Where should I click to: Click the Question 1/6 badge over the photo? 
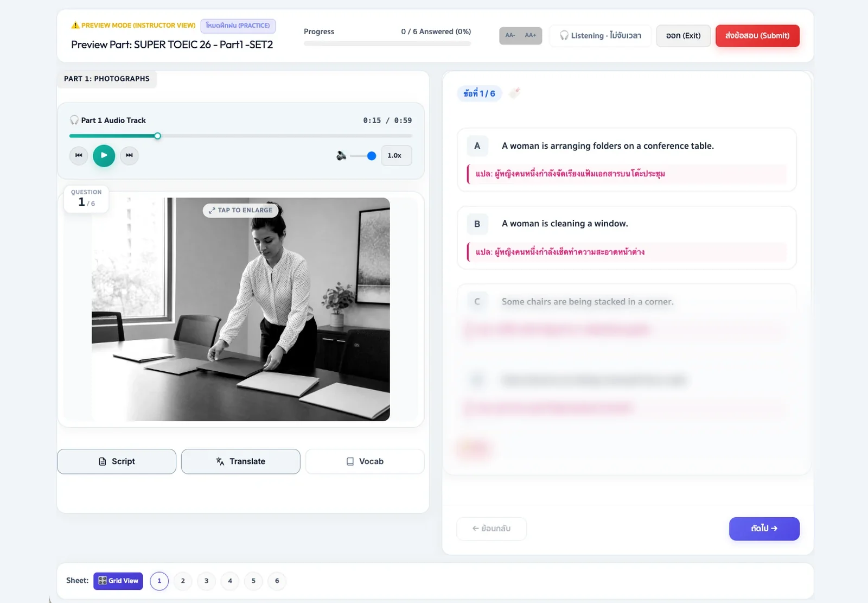(86, 199)
